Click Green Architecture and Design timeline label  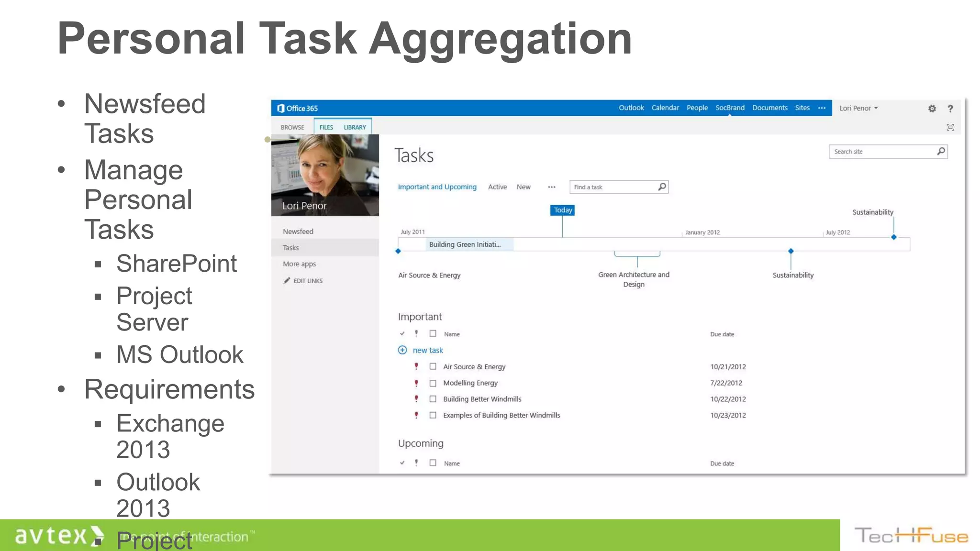coord(634,279)
